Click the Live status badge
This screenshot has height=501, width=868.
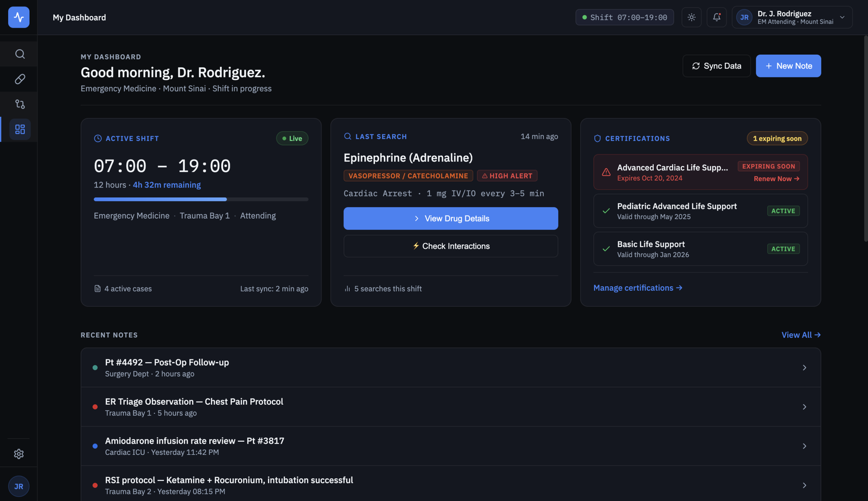(x=292, y=138)
